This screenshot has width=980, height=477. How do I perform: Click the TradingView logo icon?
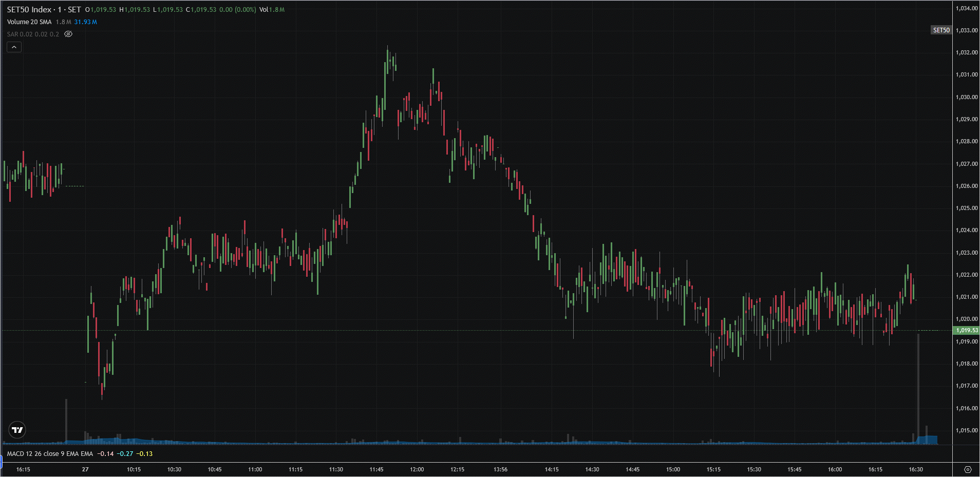(17, 430)
